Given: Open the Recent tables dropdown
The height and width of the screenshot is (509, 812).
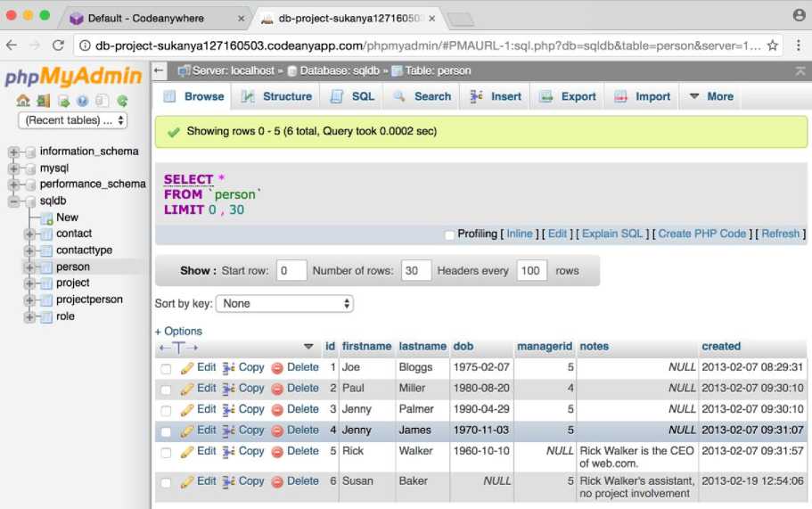Looking at the screenshot, I should [x=72, y=120].
